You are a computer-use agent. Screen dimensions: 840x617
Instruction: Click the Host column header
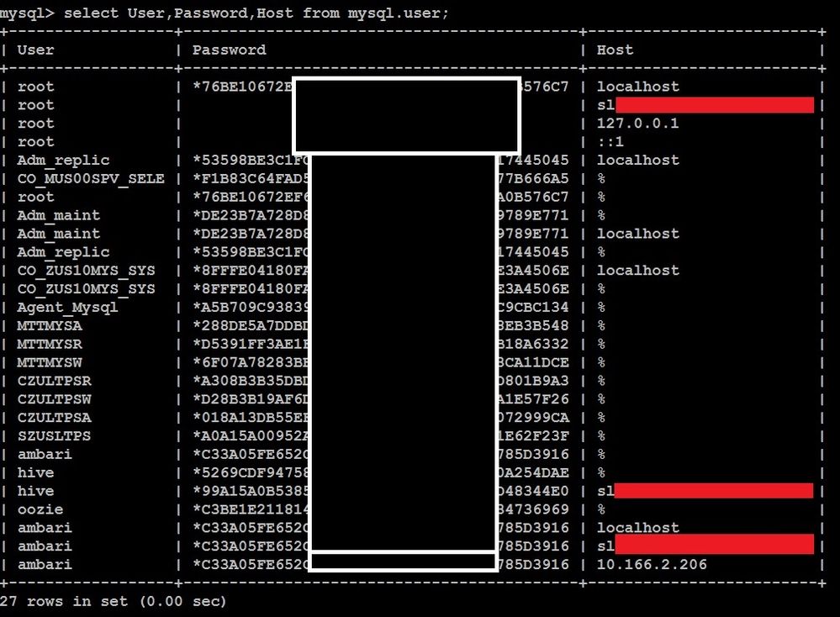[x=615, y=50]
